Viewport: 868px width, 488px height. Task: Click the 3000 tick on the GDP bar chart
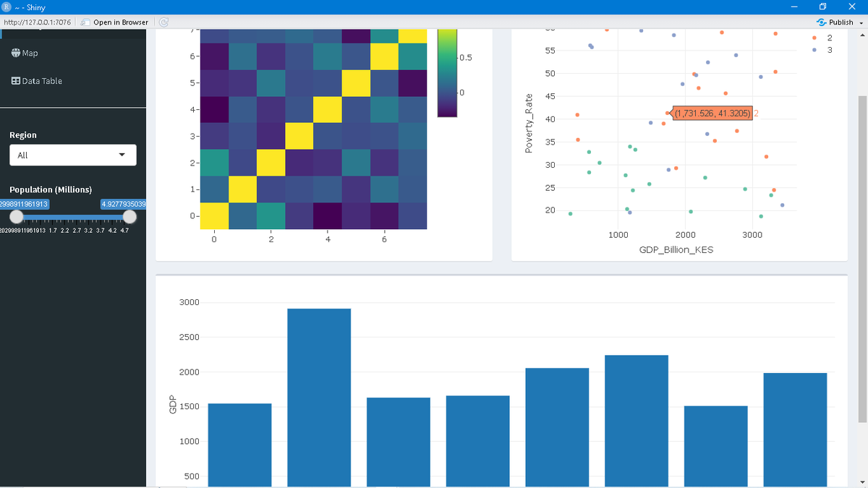(190, 302)
